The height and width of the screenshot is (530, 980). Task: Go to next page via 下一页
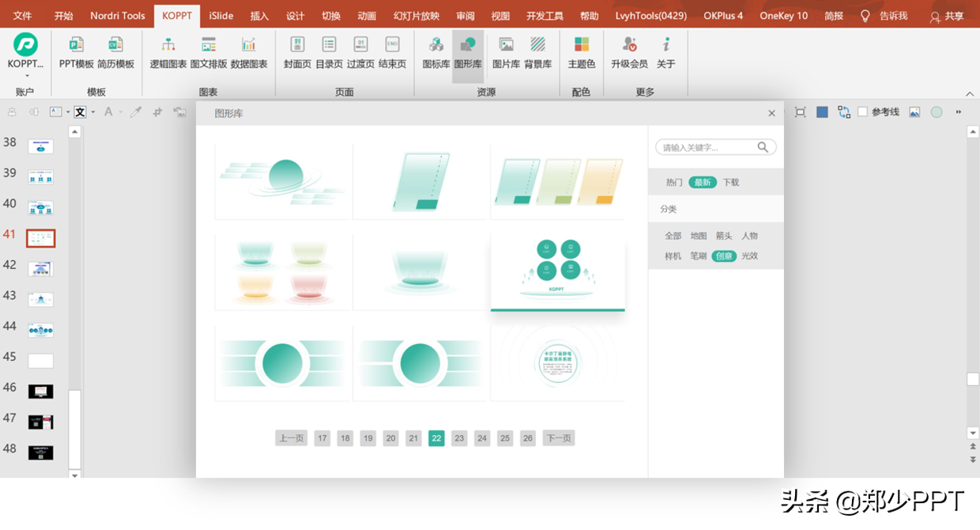[x=558, y=437]
